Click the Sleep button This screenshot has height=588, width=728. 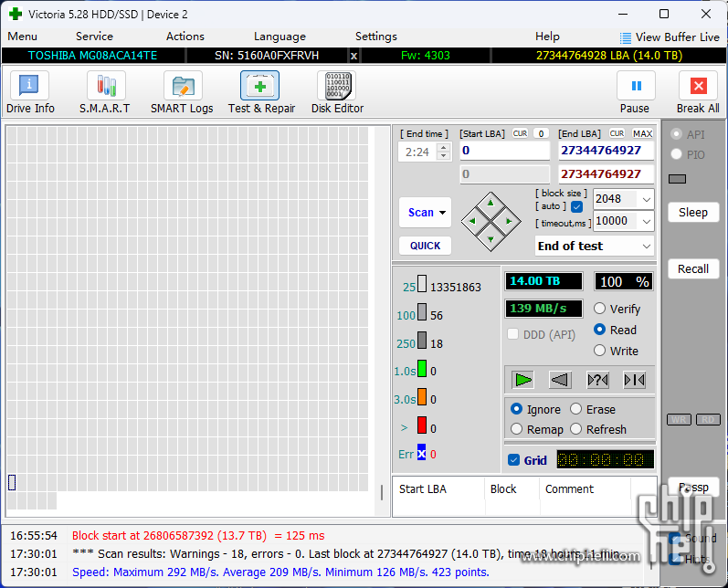point(692,212)
